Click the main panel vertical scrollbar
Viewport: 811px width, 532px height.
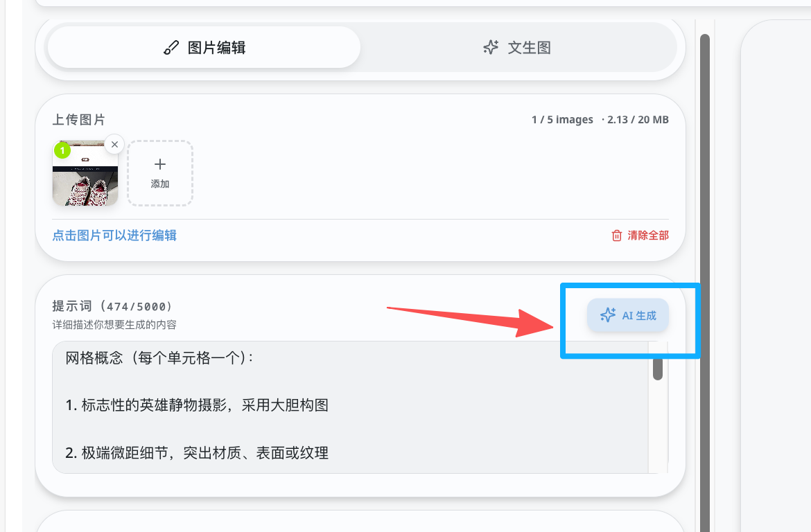tap(705, 277)
